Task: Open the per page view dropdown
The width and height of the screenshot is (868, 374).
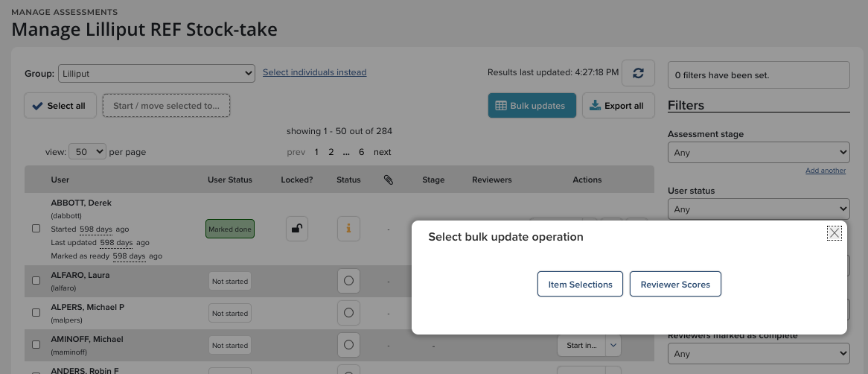Action: pyautogui.click(x=87, y=152)
